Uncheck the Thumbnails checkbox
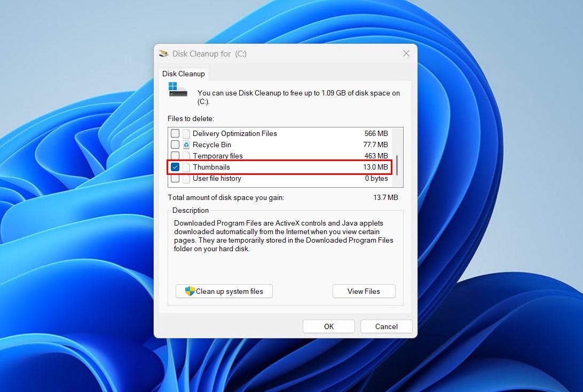Viewport: 583px width, 392px height. [175, 167]
